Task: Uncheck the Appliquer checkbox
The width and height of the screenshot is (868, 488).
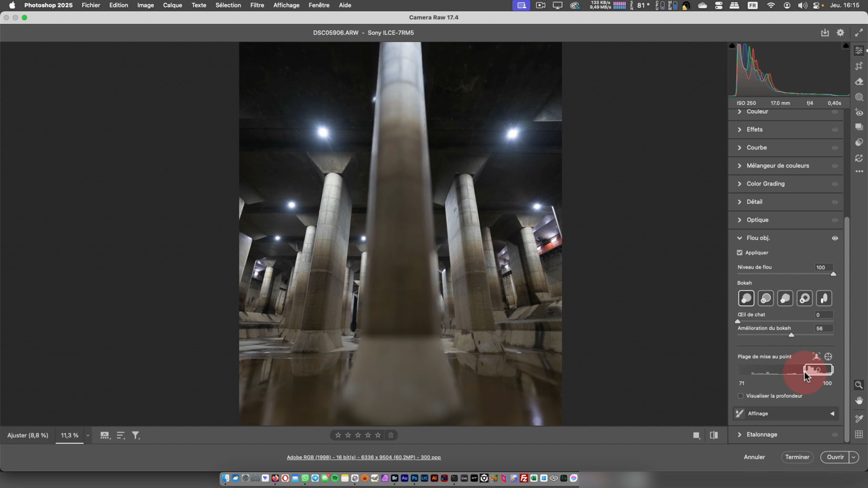Action: pos(740,252)
